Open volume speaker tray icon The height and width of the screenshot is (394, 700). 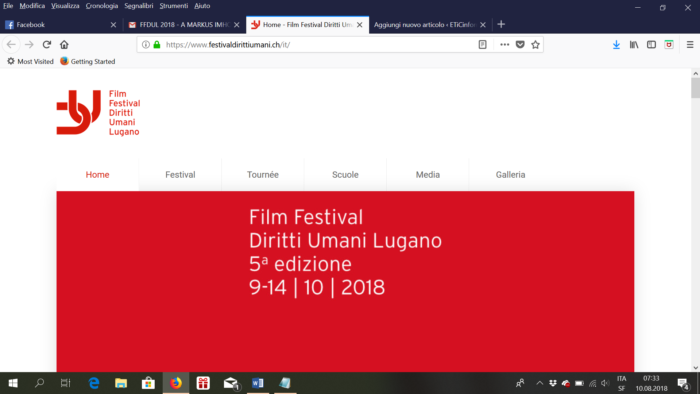point(605,383)
